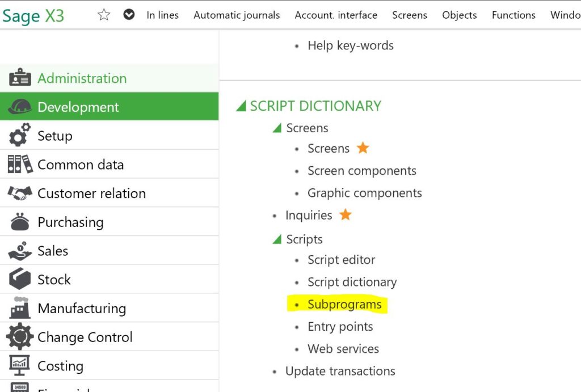
Task: Click the Development hard hat icon
Action: (x=20, y=107)
